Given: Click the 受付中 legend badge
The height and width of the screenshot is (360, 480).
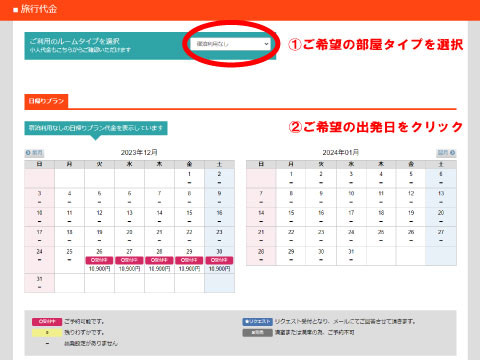Looking at the screenshot, I should [47, 322].
